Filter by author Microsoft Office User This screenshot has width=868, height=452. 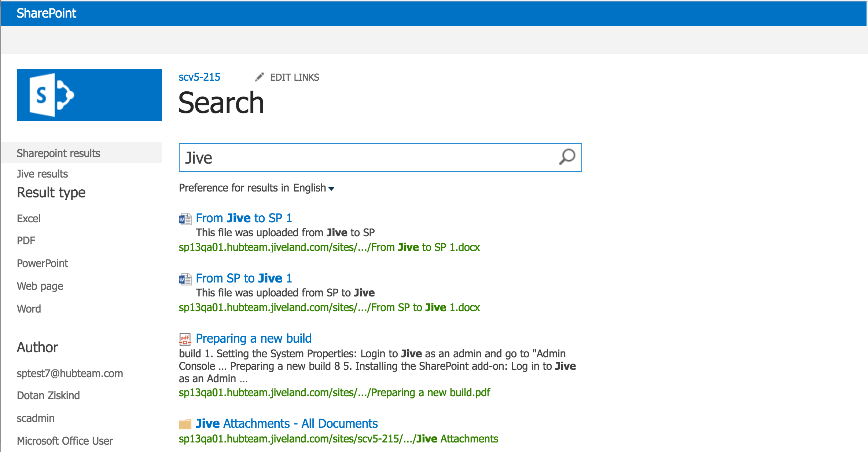[65, 441]
